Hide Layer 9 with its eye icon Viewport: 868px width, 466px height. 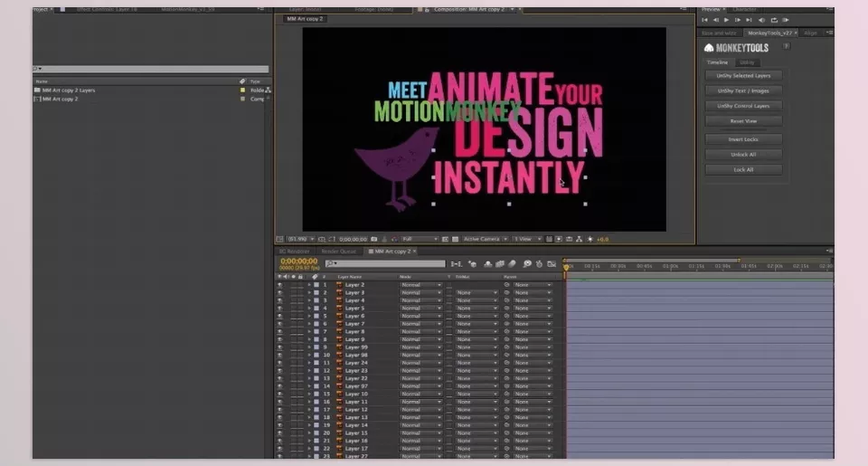279,339
